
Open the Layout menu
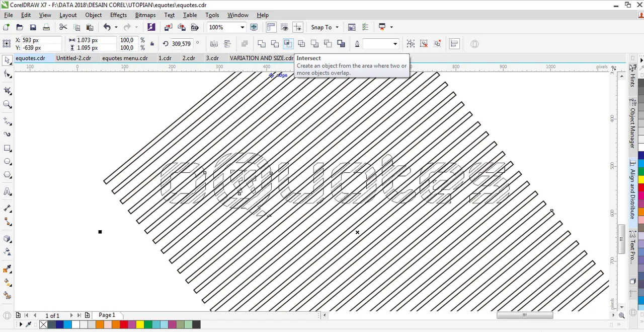[x=68, y=15]
